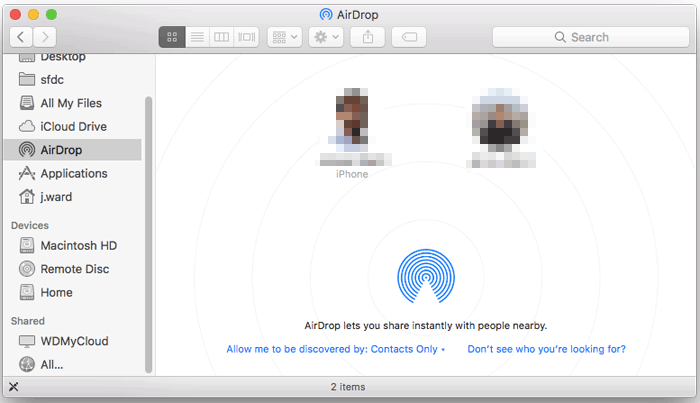Open All... shared network items
Viewport: 700px width, 403px height.
tap(73, 365)
